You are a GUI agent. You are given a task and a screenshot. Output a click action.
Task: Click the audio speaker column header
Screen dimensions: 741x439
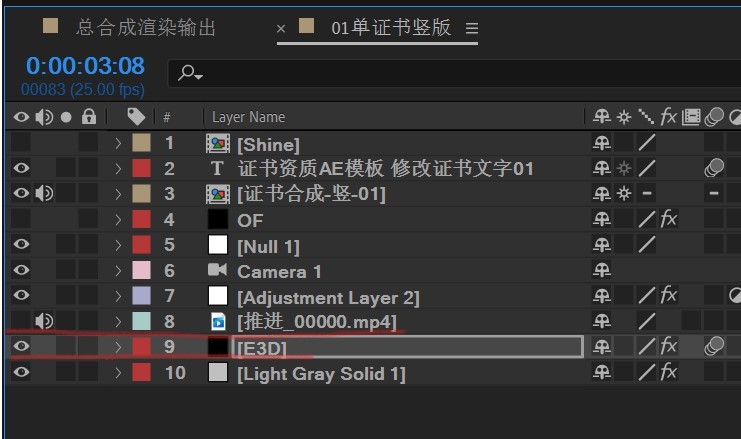point(44,117)
